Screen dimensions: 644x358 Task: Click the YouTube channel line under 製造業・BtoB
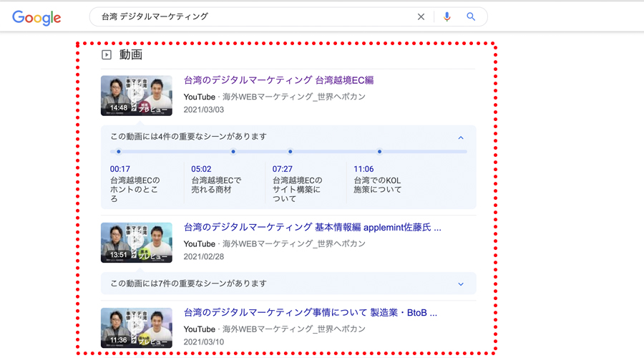click(274, 329)
